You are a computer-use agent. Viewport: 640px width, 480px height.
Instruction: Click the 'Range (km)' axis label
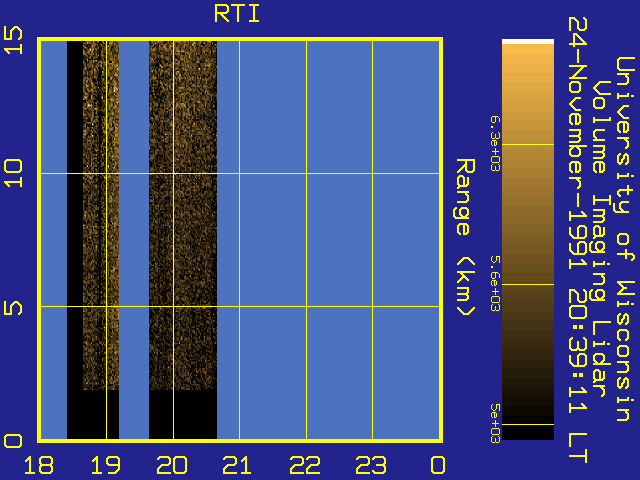click(x=465, y=238)
